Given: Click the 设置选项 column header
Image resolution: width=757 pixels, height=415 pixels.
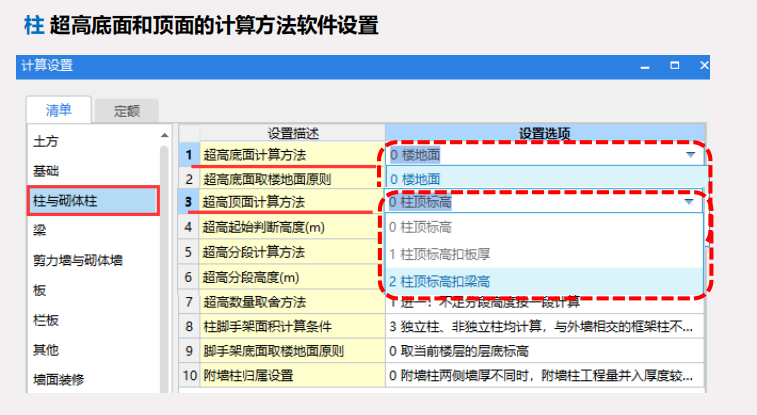Looking at the screenshot, I should tap(545, 132).
